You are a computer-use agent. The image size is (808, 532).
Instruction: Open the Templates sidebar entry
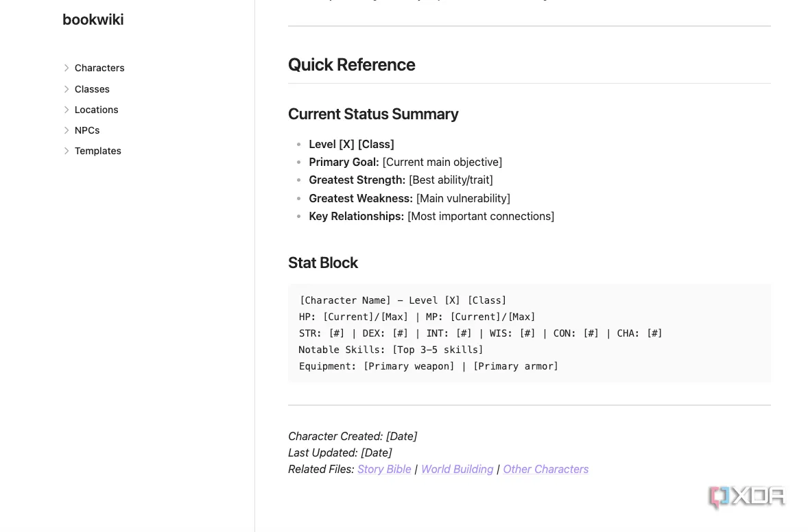coord(98,151)
